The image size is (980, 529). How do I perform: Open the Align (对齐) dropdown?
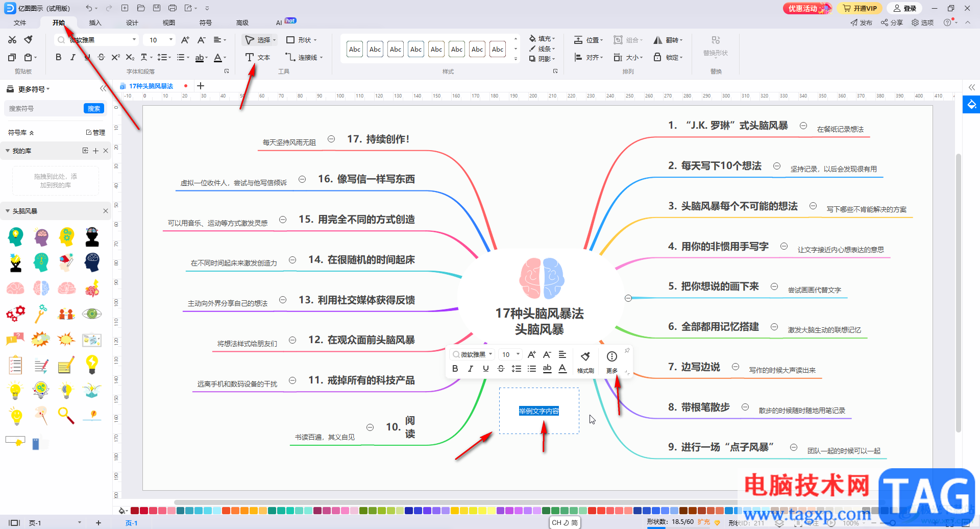coord(589,57)
